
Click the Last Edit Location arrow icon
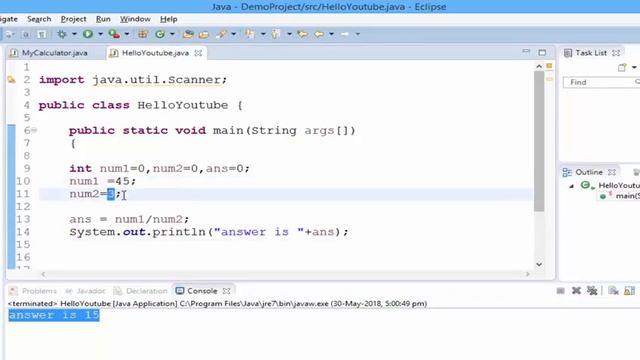[x=302, y=34]
